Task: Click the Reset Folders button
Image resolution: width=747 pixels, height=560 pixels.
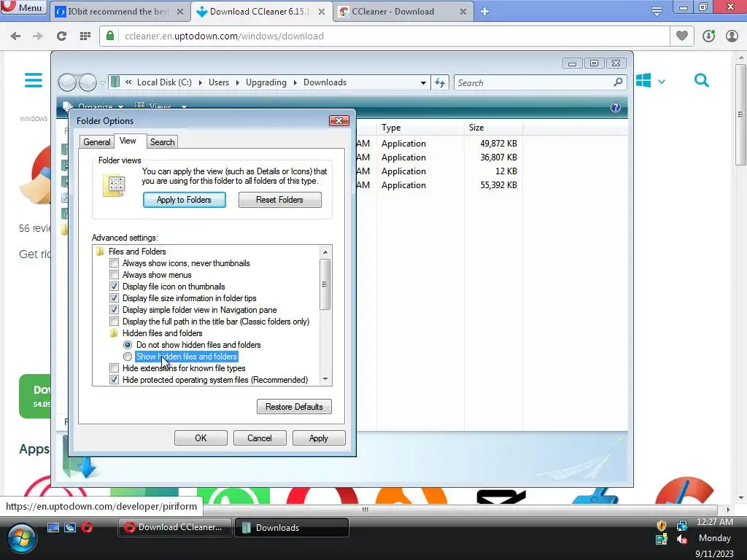Action: [279, 200]
